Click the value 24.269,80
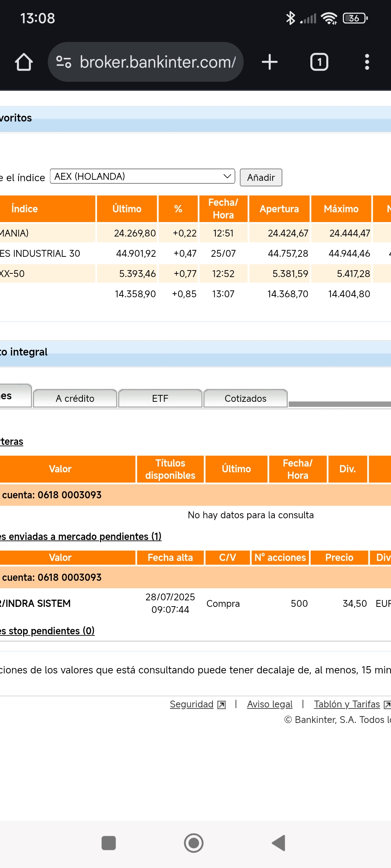The image size is (391, 868). 135,233
